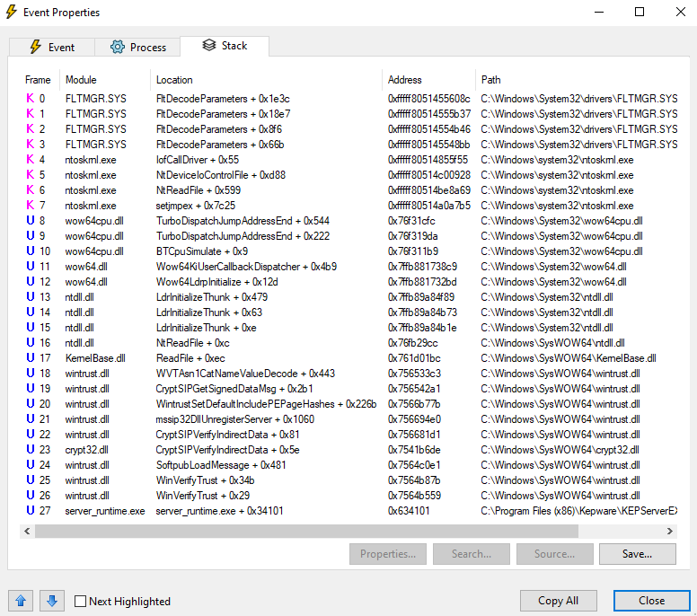Viewport: 697px width, 616px height.
Task: Click the Address column header
Action: pyautogui.click(x=404, y=80)
